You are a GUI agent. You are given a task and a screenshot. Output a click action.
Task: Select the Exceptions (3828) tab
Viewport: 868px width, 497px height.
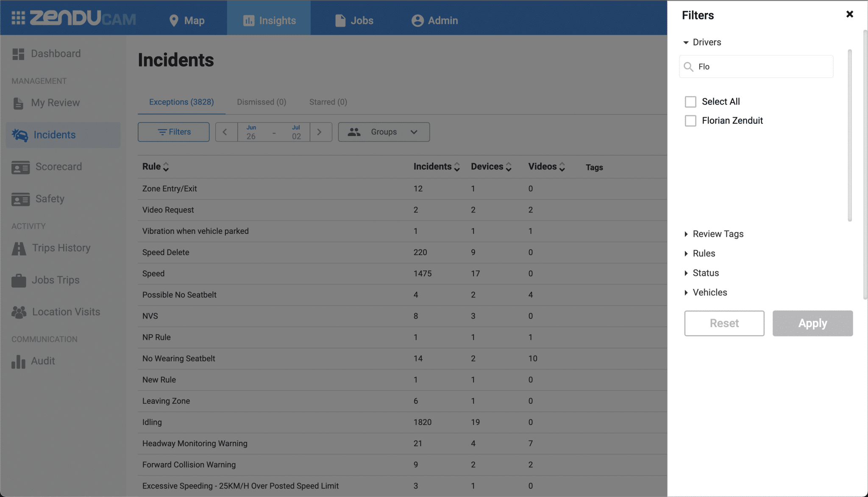pos(181,102)
